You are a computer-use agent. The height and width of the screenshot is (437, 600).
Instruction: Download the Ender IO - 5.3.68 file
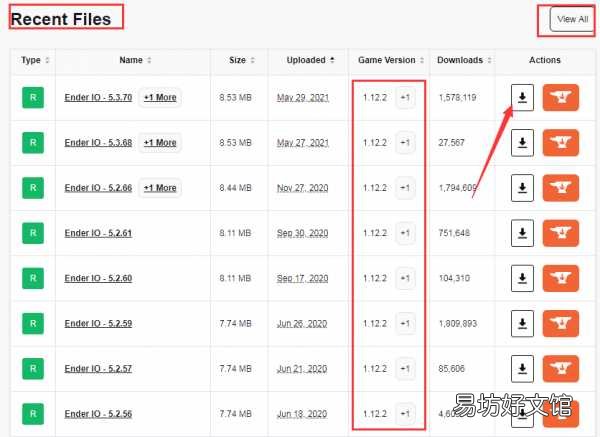click(522, 143)
